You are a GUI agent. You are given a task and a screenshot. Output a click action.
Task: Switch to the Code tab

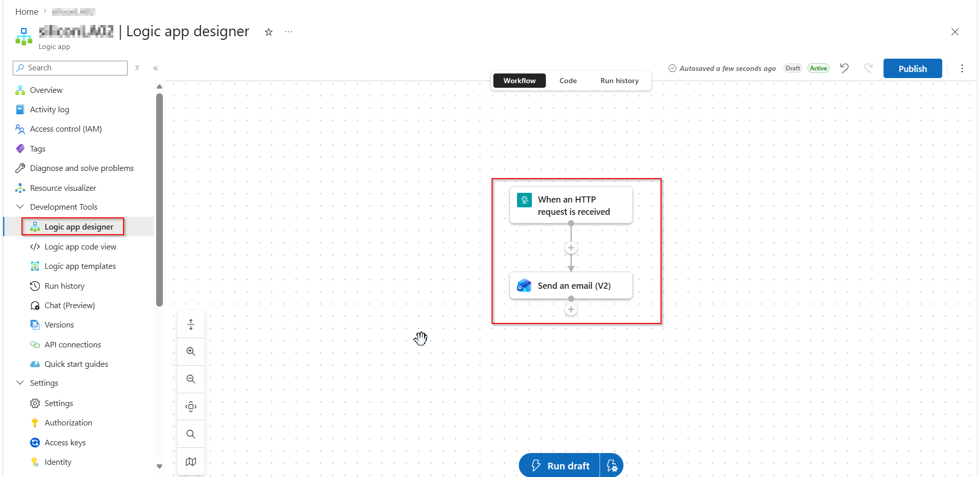pos(568,81)
